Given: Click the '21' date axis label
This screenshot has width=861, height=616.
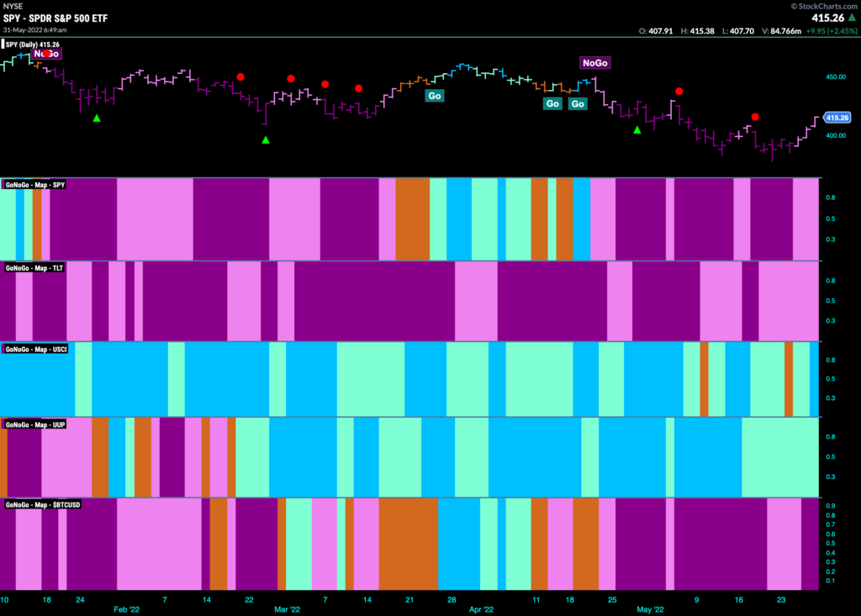Looking at the screenshot, I should point(409,599).
